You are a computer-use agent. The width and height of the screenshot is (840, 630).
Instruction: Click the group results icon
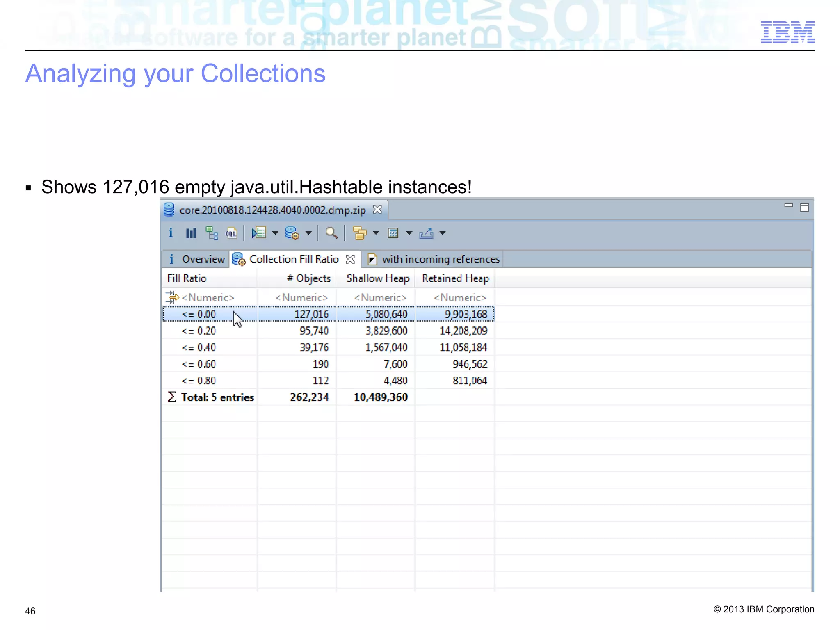[360, 233]
